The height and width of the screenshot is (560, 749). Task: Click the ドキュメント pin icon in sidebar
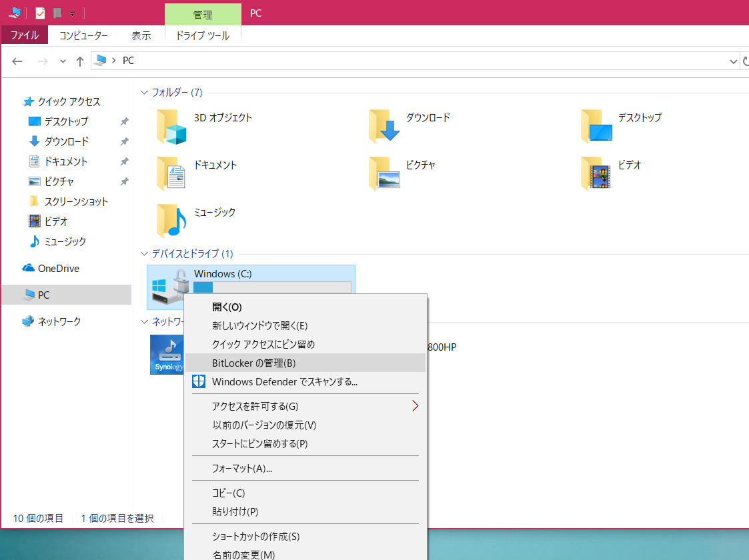pyautogui.click(x=124, y=161)
